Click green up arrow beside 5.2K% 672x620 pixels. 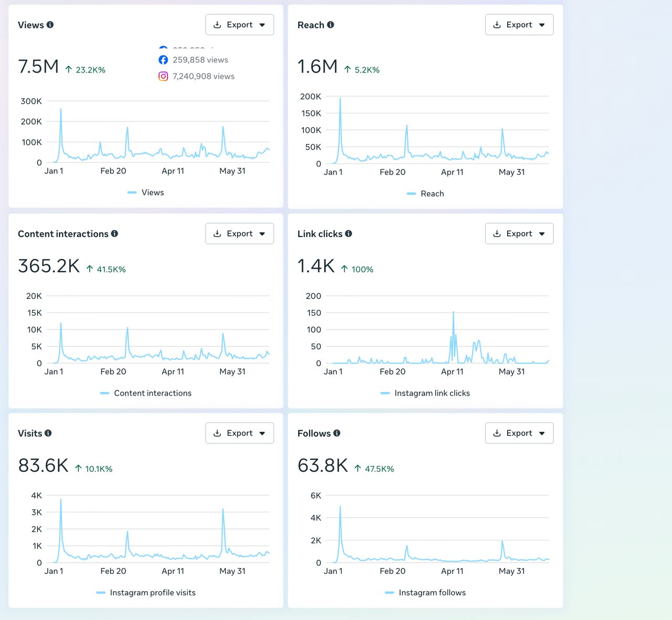(x=348, y=69)
